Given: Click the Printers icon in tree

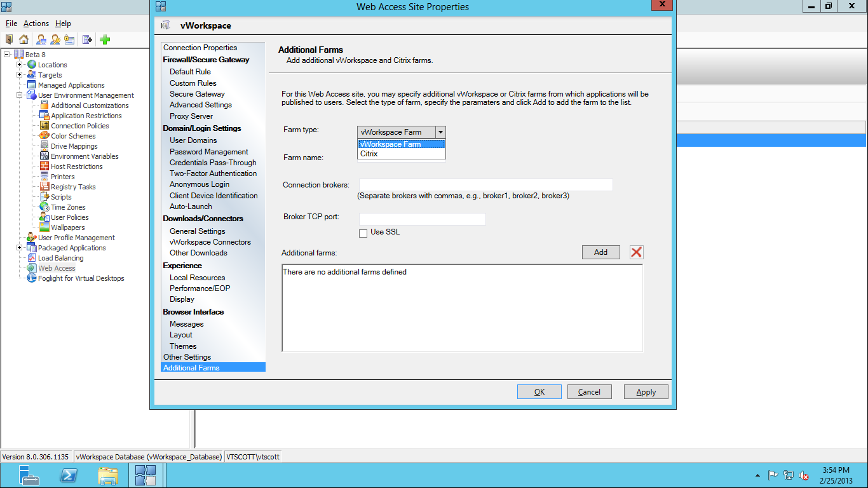Looking at the screenshot, I should coord(44,177).
